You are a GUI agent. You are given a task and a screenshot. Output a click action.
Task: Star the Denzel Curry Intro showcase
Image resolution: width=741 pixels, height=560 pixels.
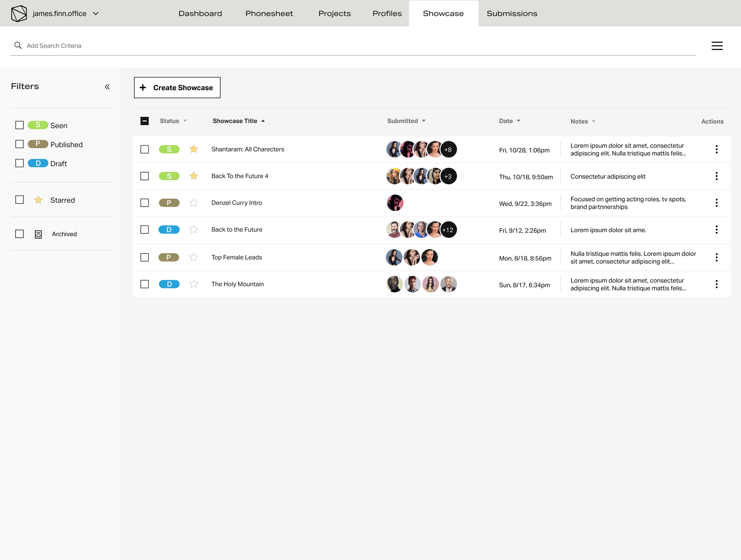tap(194, 203)
